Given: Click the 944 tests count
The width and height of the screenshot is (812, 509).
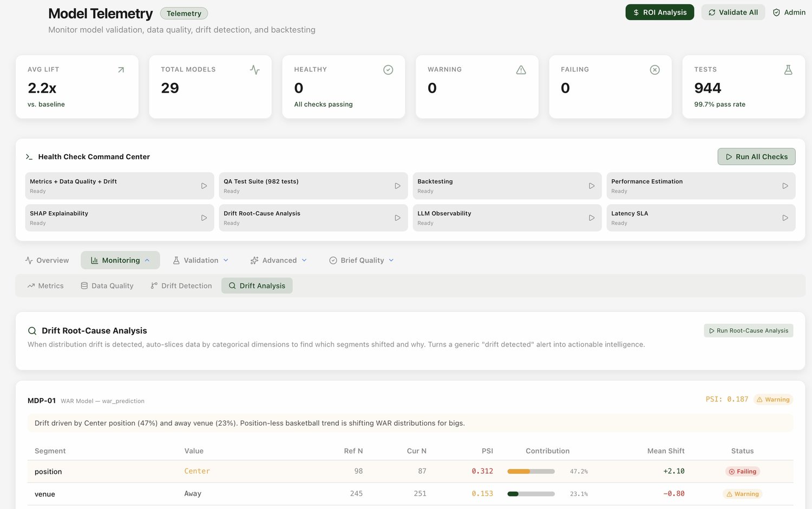Looking at the screenshot, I should point(708,88).
